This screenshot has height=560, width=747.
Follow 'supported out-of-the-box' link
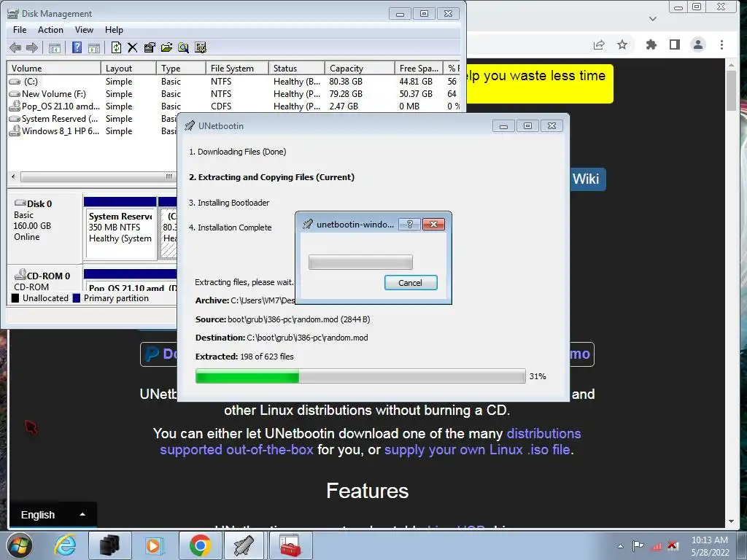[x=236, y=449]
